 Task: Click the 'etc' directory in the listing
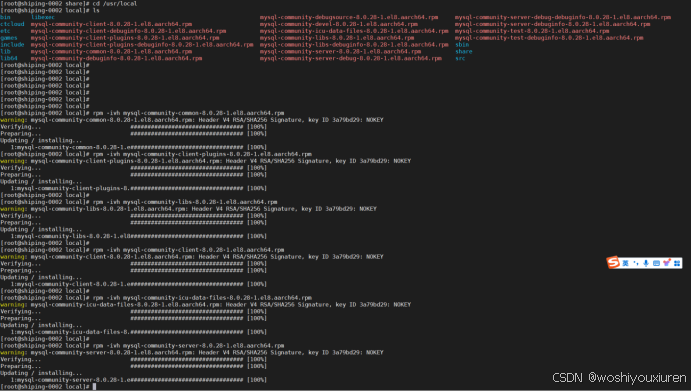coord(5,31)
